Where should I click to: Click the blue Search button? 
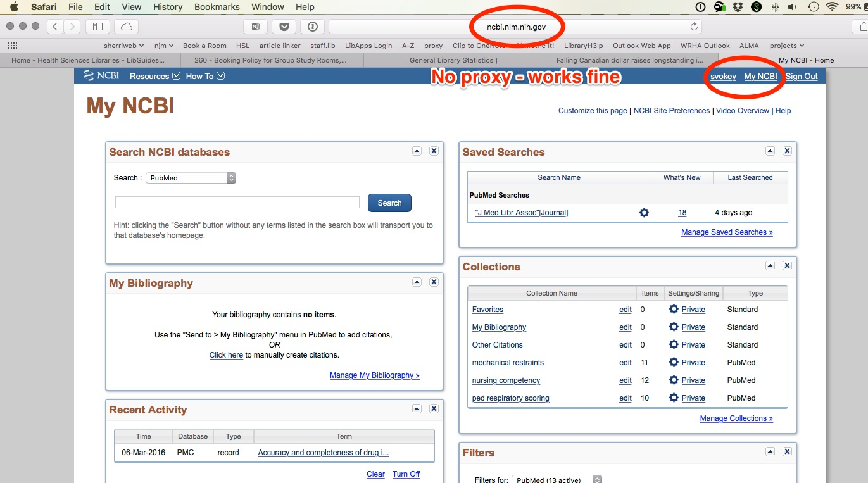389,203
